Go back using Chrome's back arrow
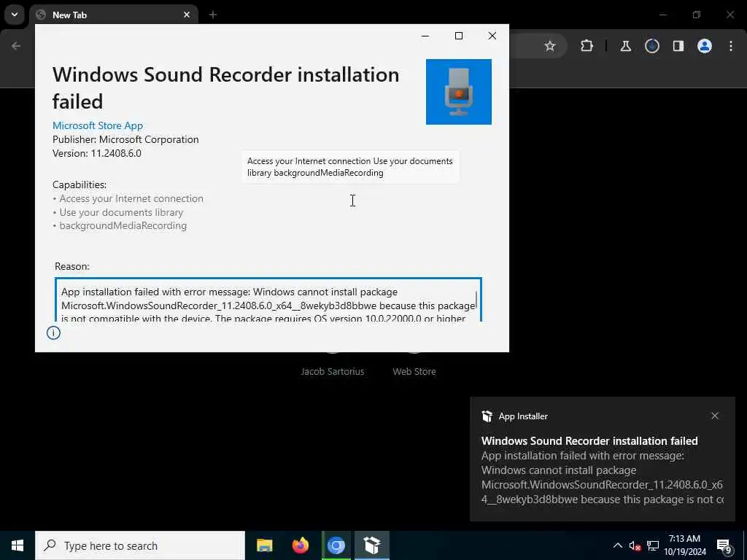 16,46
